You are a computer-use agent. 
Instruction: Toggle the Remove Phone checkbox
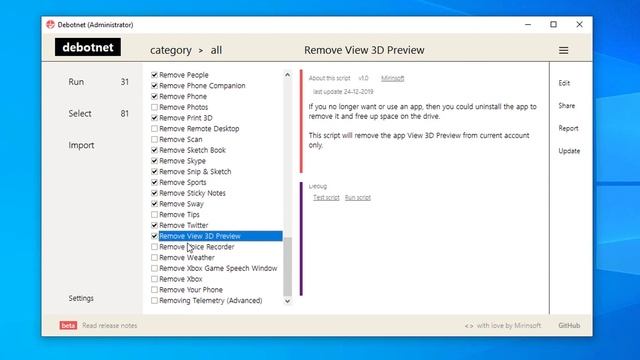click(x=154, y=96)
